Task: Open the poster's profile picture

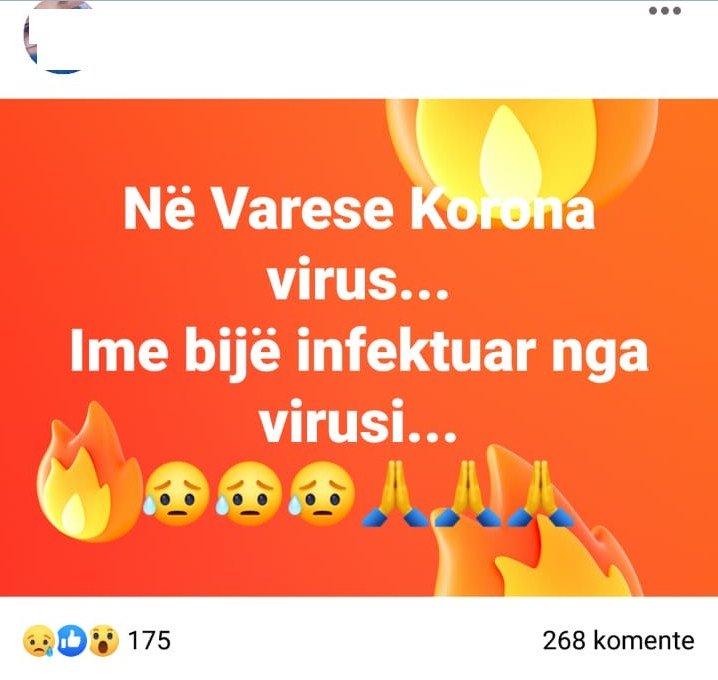Action: click(x=59, y=37)
